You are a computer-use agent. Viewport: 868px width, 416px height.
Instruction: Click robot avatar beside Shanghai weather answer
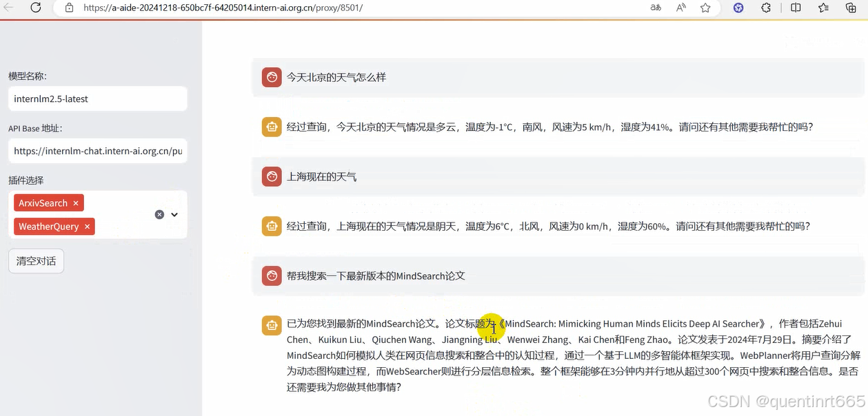[272, 226]
